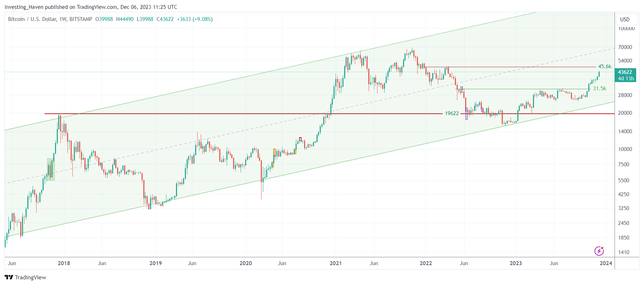
Task: Click the purple lightning bolt icon
Action: point(599,251)
